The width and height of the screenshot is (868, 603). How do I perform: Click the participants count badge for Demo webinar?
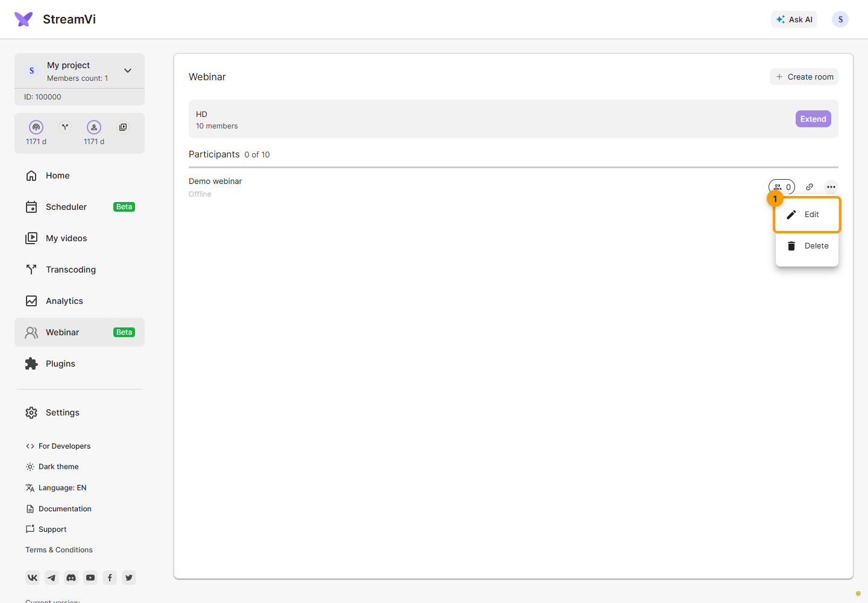pos(782,187)
